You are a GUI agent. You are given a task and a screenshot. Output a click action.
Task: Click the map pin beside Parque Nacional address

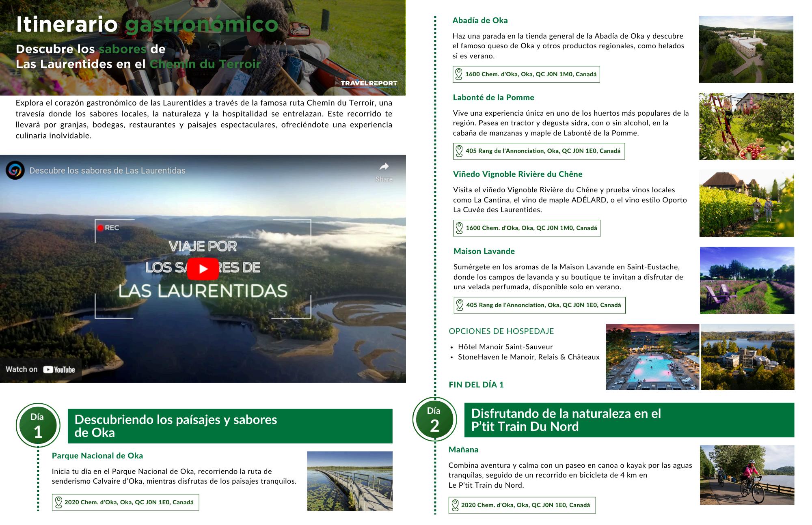point(58,502)
